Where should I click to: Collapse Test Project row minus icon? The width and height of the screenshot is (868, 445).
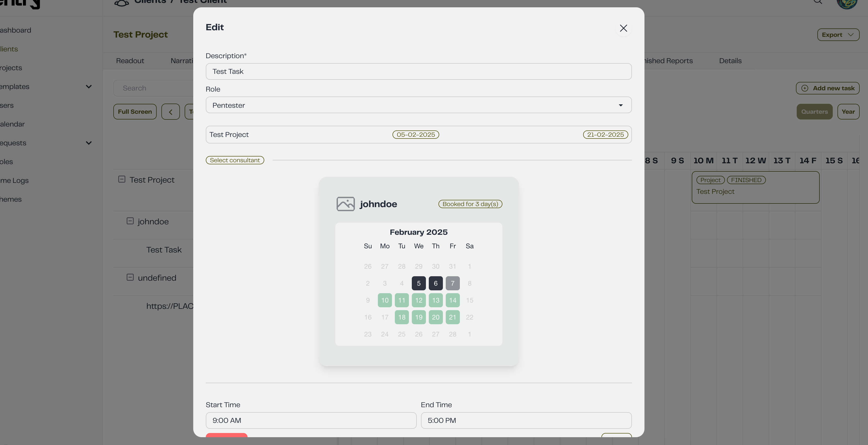(x=122, y=179)
